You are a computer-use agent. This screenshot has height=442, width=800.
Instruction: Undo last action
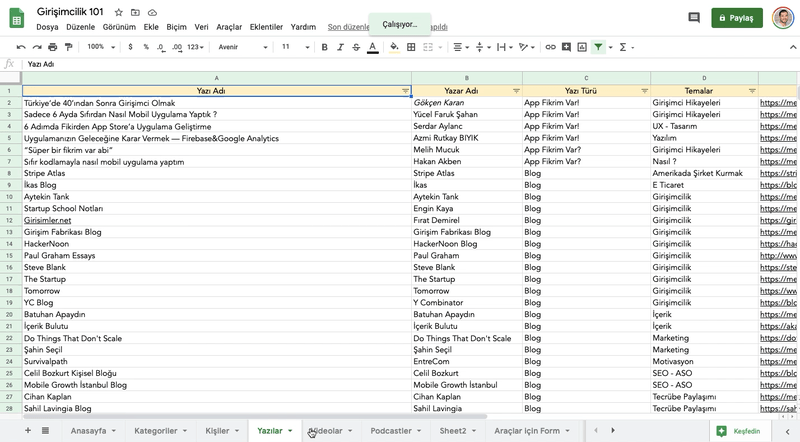point(21,47)
